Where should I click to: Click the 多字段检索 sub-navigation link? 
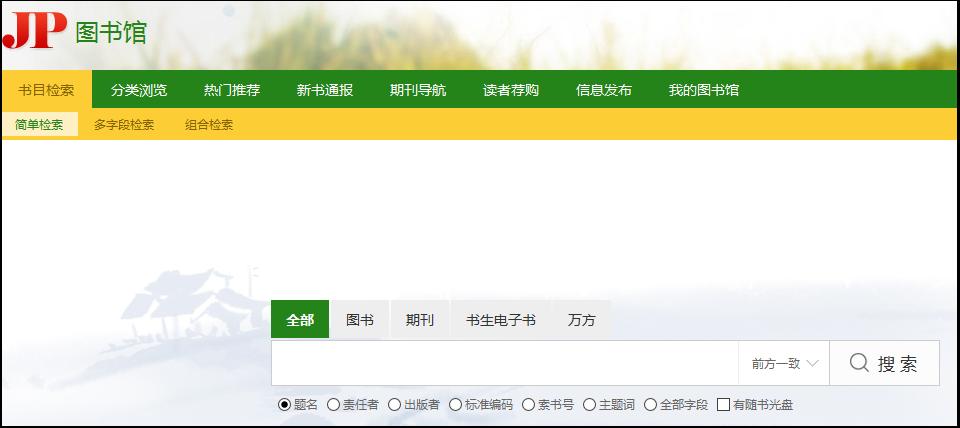(x=124, y=125)
